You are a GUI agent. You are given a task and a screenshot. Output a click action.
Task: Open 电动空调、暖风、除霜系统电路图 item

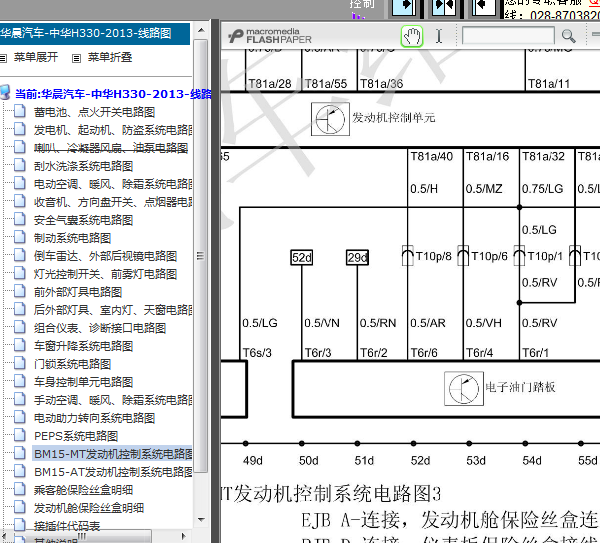point(113,184)
